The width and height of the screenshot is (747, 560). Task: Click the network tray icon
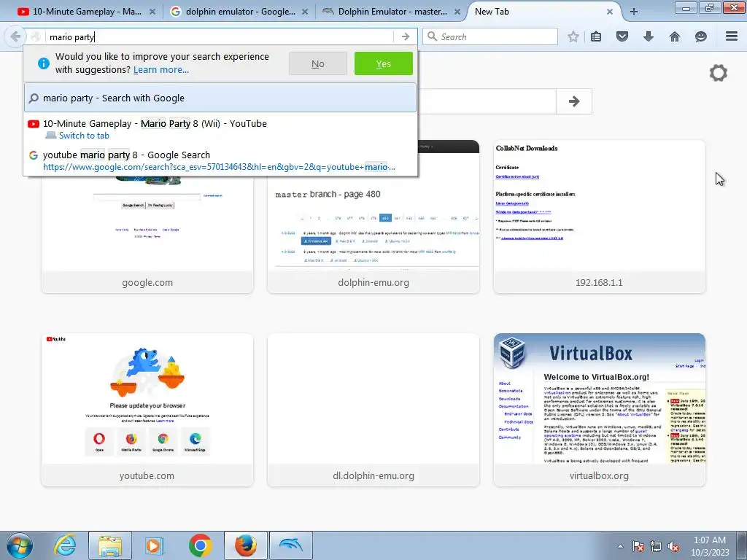[656, 546]
